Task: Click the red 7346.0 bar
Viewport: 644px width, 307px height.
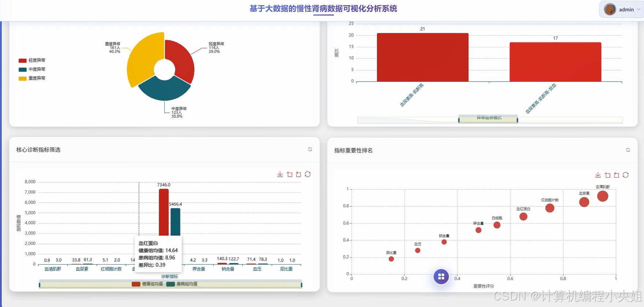Action: (164, 212)
